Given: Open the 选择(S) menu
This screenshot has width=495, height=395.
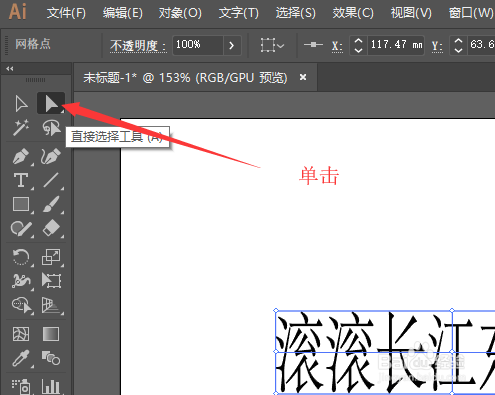Looking at the screenshot, I should (x=295, y=13).
